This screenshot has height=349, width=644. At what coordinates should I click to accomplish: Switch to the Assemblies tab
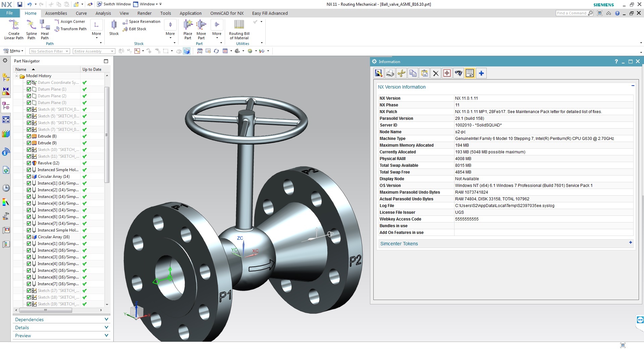(56, 13)
